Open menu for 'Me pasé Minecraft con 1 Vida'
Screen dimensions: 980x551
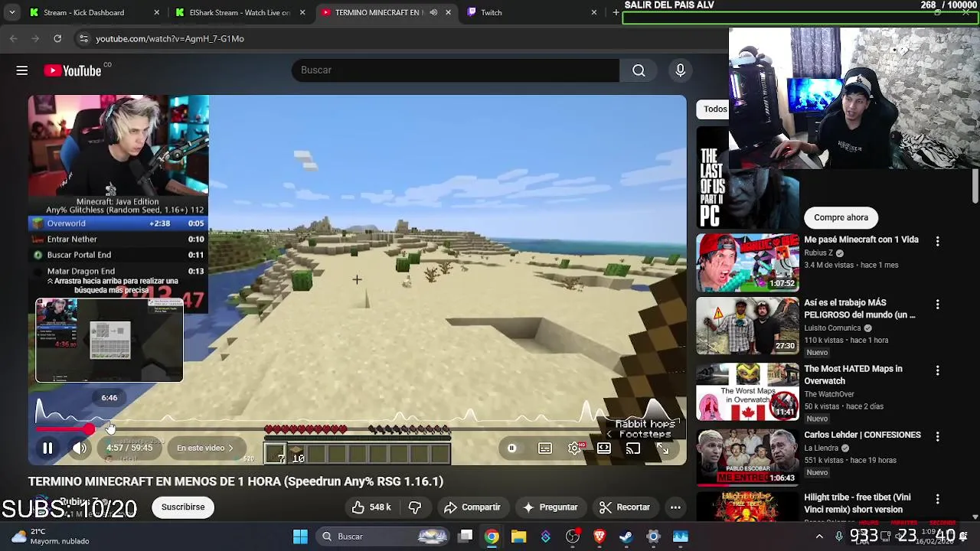point(937,241)
